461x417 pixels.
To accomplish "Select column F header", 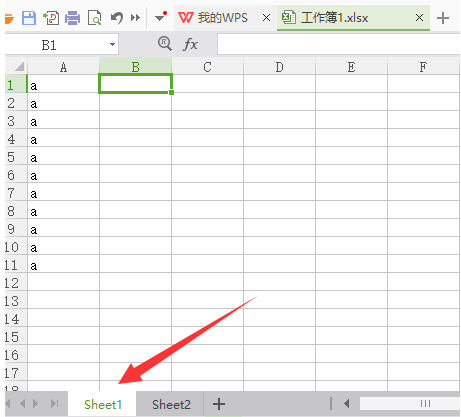I will [423, 67].
